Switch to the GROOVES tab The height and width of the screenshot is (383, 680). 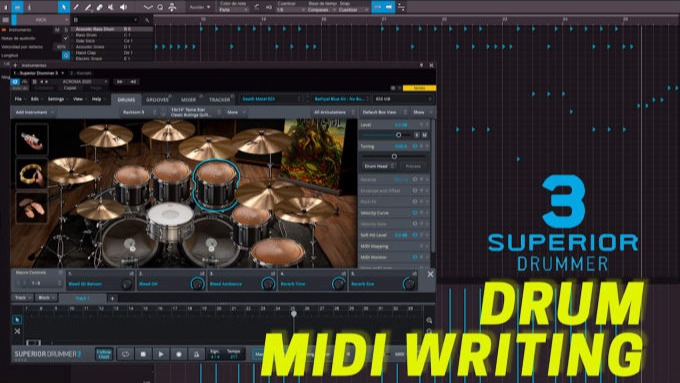[x=157, y=99]
